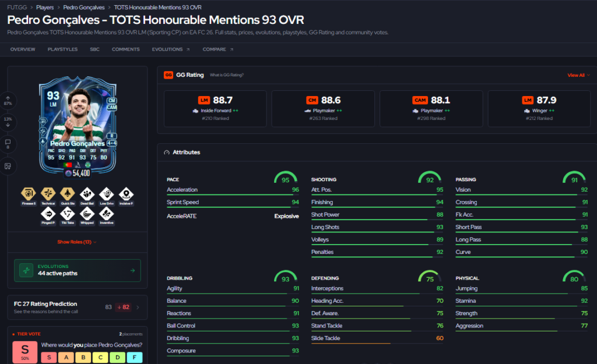
Task: Select the LM 87.9 Winger rating card
Action: (539, 108)
